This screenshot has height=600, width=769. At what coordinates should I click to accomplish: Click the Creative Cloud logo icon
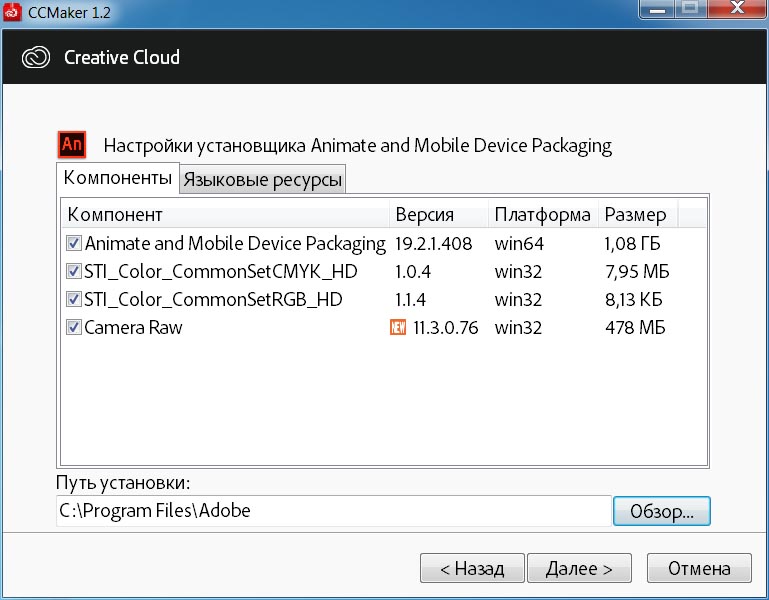tap(36, 57)
